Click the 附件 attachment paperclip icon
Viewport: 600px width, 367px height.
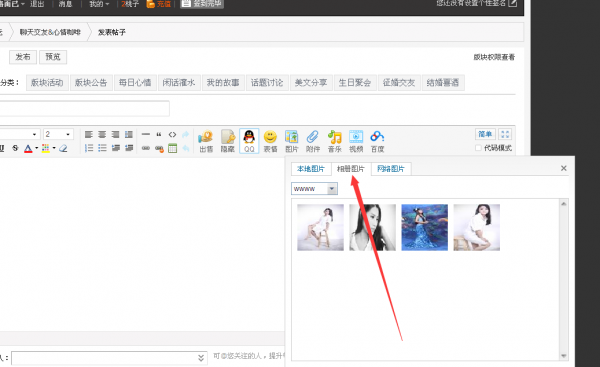click(x=313, y=141)
